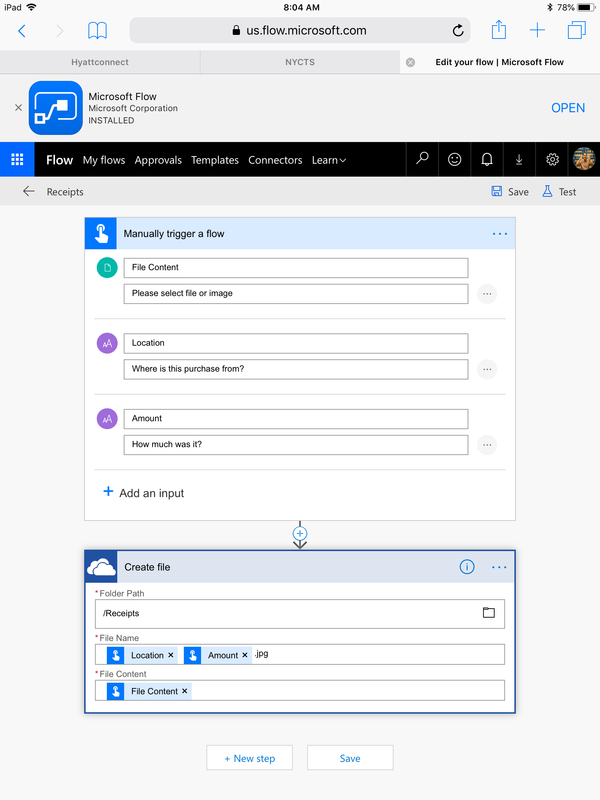The image size is (600, 800).
Task: Open search with magnifier icon
Action: tap(422, 160)
